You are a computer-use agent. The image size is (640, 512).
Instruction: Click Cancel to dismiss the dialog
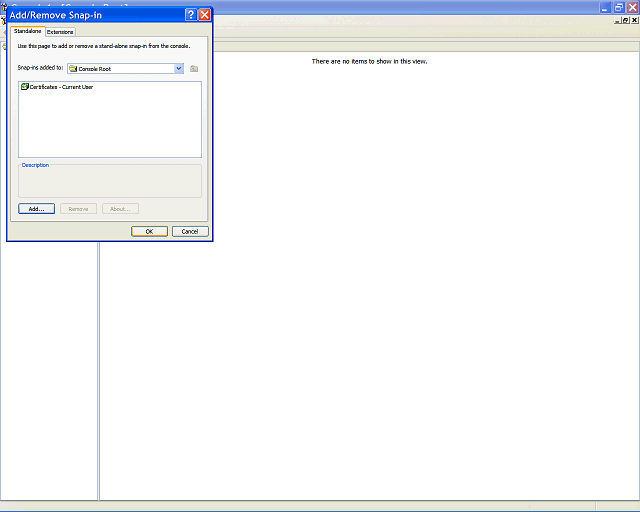coord(190,232)
